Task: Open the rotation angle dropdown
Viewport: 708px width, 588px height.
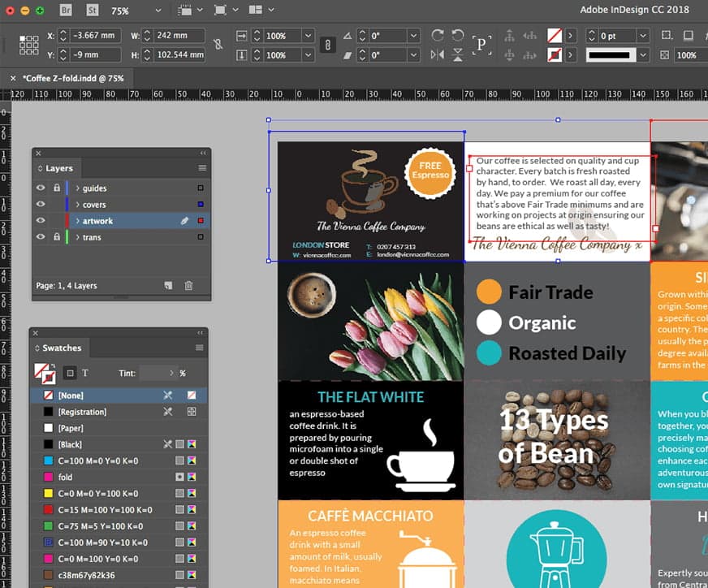Action: (413, 36)
